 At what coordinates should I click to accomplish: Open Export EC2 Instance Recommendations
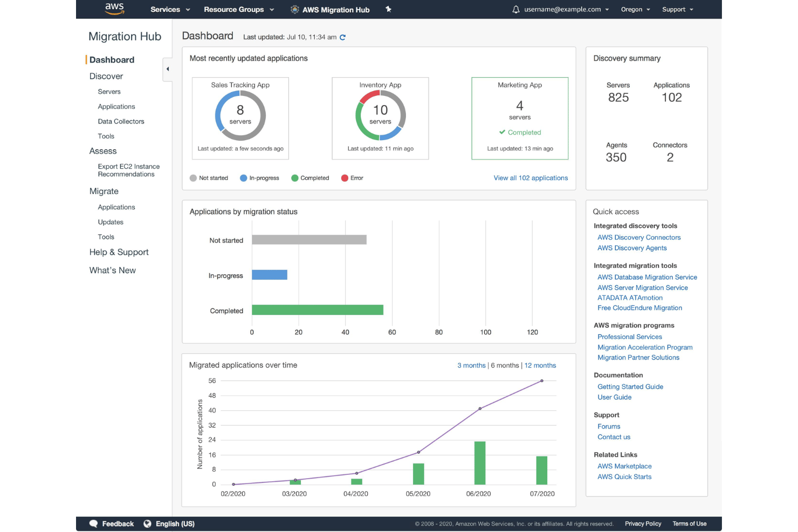[x=129, y=170]
